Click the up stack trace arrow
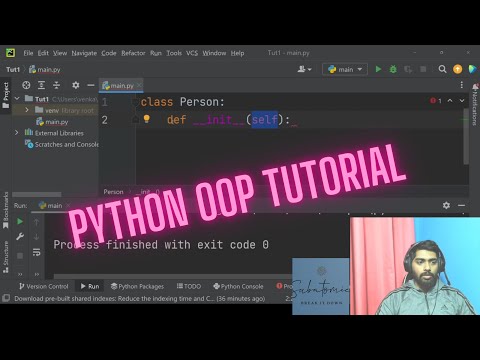 tap(37, 222)
